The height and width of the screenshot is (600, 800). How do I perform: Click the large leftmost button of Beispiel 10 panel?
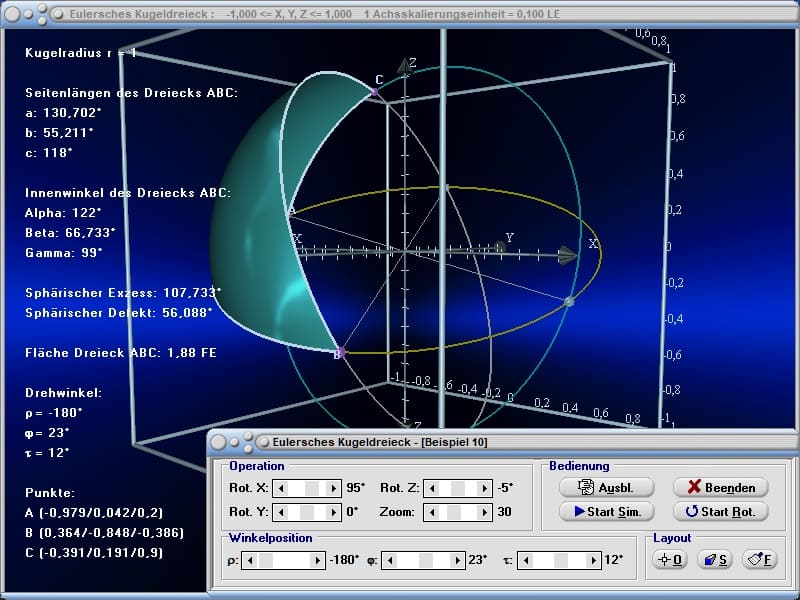point(218,442)
